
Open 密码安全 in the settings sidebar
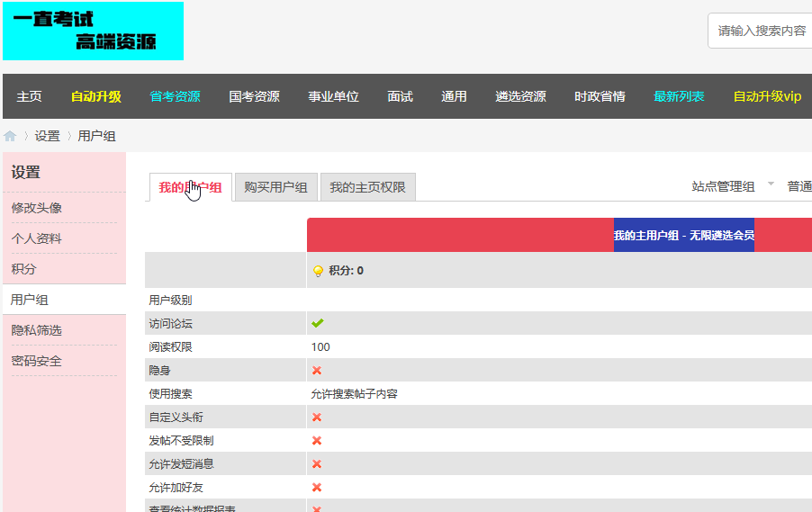[36, 360]
